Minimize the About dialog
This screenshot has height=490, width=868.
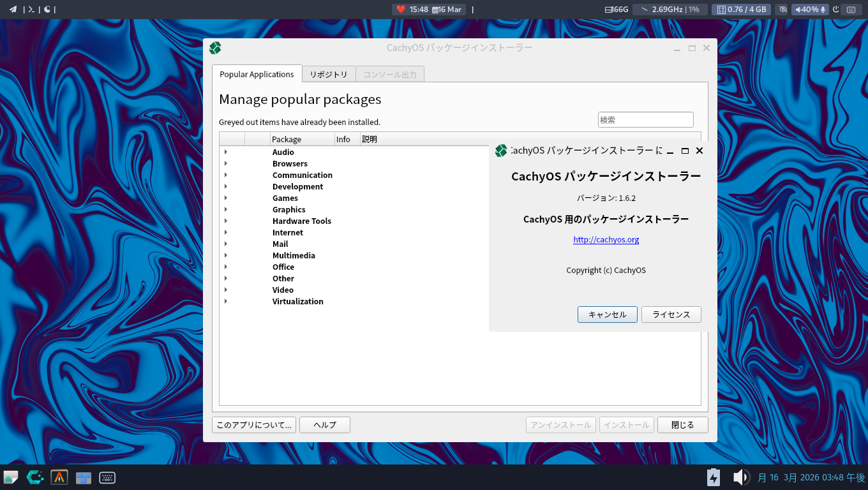(x=670, y=151)
